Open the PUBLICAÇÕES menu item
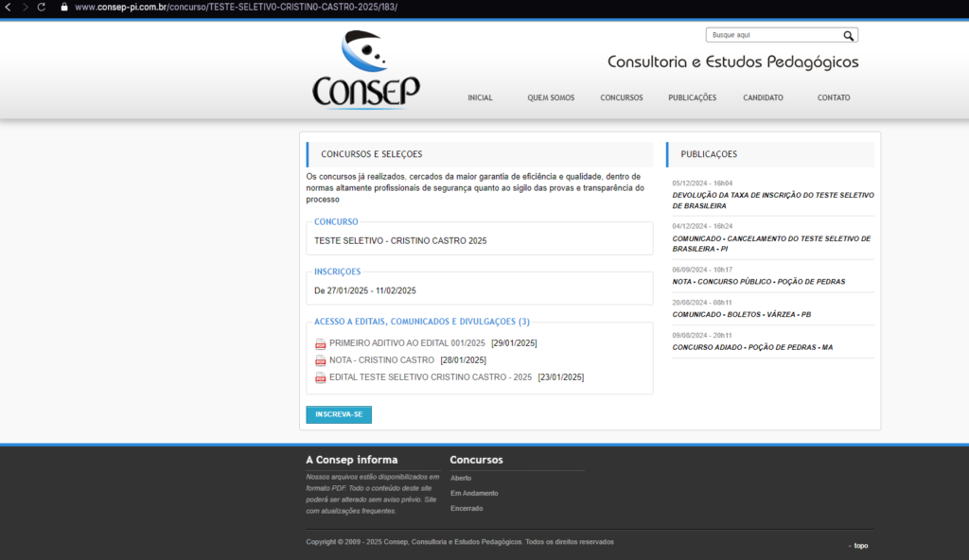The height and width of the screenshot is (560, 969). pos(692,97)
